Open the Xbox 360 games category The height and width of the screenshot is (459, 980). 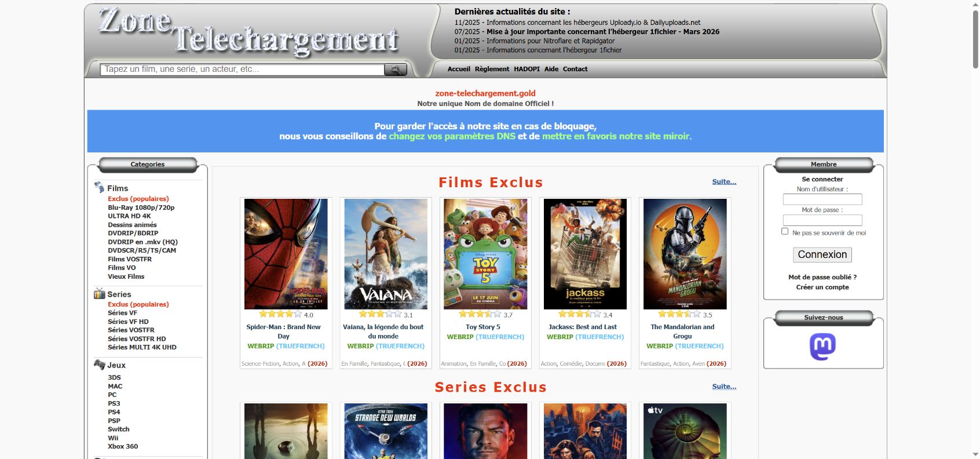(123, 446)
